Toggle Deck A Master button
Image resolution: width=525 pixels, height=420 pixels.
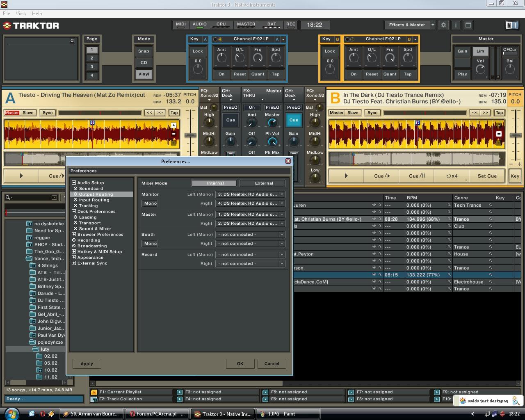12,113
